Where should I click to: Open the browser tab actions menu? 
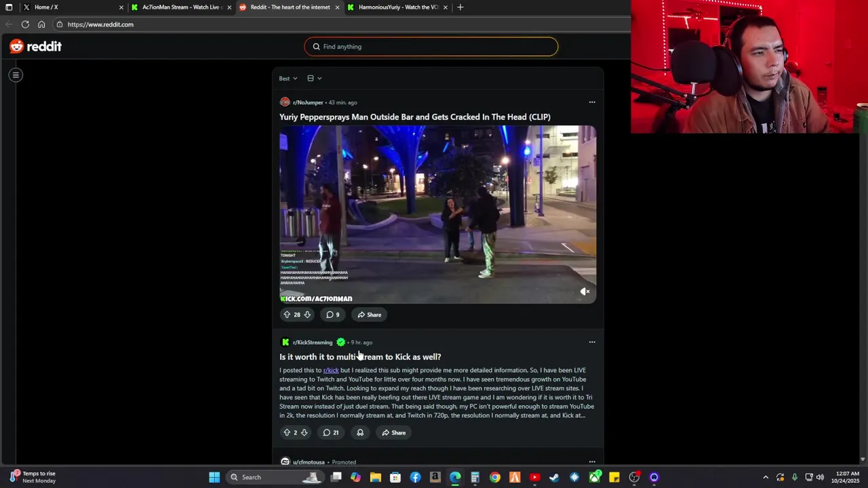click(9, 7)
